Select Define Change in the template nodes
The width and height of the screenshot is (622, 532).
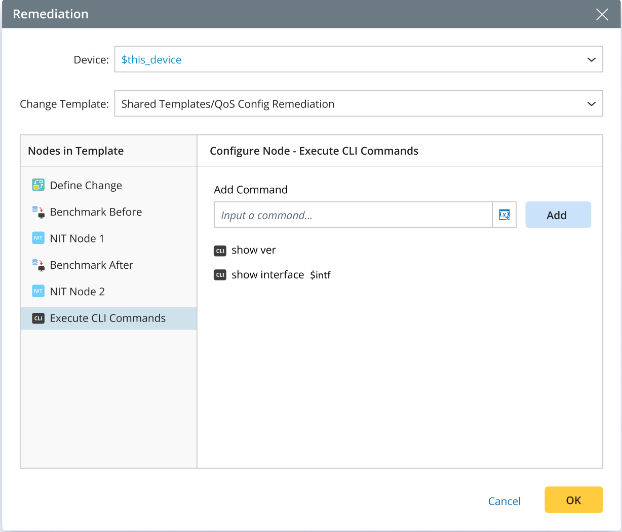(x=86, y=185)
